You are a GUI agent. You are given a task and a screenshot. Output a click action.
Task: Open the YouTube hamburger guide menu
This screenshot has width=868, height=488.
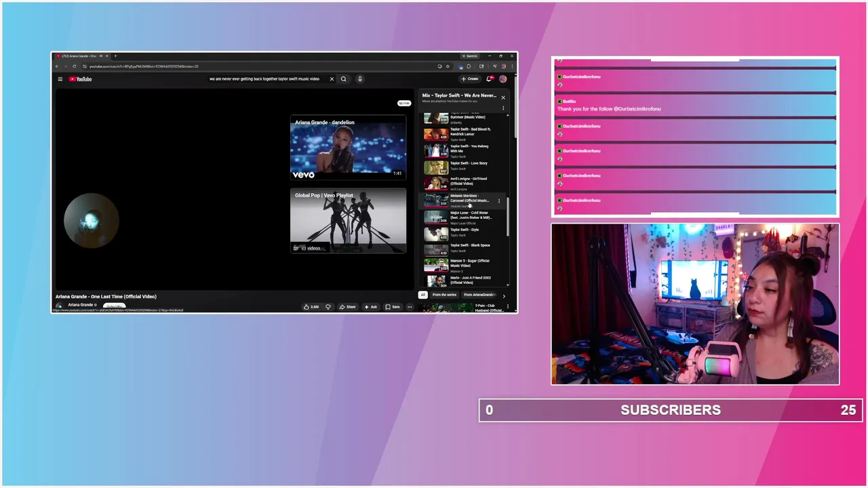(60, 79)
